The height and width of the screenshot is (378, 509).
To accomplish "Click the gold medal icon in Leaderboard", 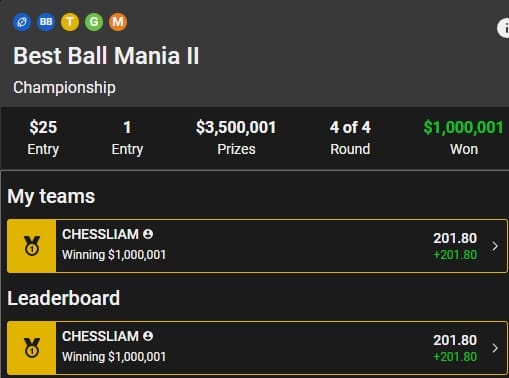I will coord(32,348).
